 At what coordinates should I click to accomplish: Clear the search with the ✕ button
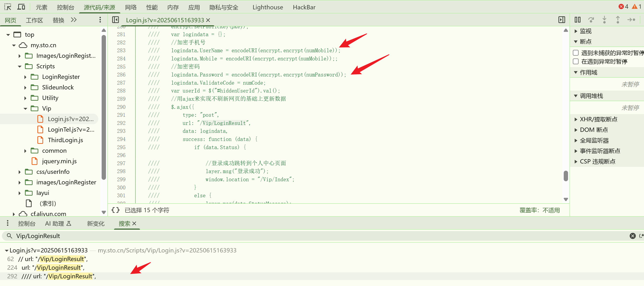click(x=633, y=236)
